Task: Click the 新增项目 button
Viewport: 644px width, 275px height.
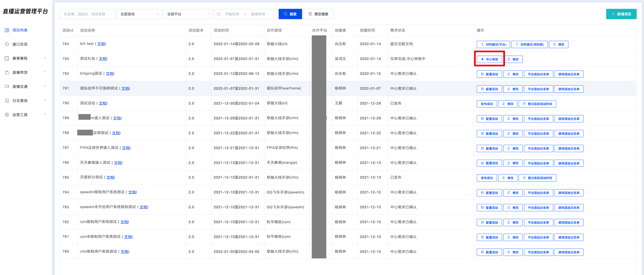Action: (x=621, y=14)
